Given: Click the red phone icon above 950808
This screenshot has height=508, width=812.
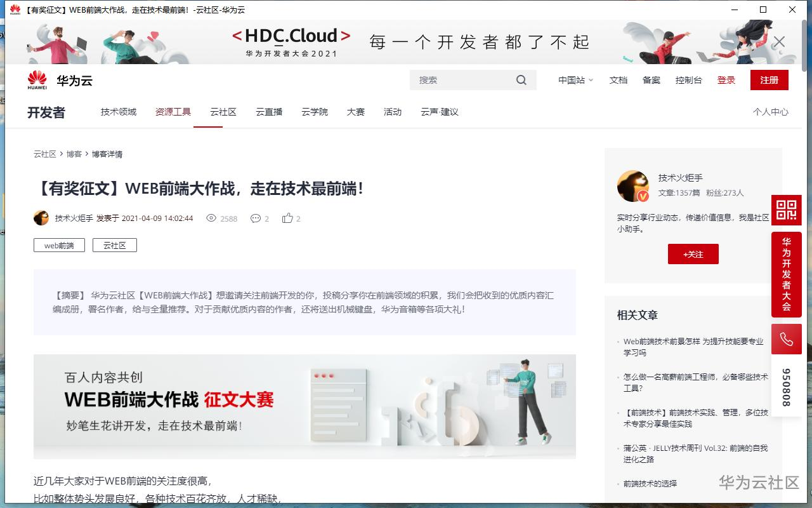Looking at the screenshot, I should (787, 339).
